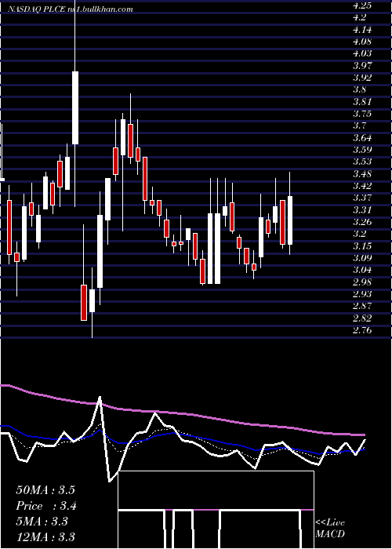The image size is (392, 549).
Task: Click the 3.26 price axis label
Action: click(362, 222)
